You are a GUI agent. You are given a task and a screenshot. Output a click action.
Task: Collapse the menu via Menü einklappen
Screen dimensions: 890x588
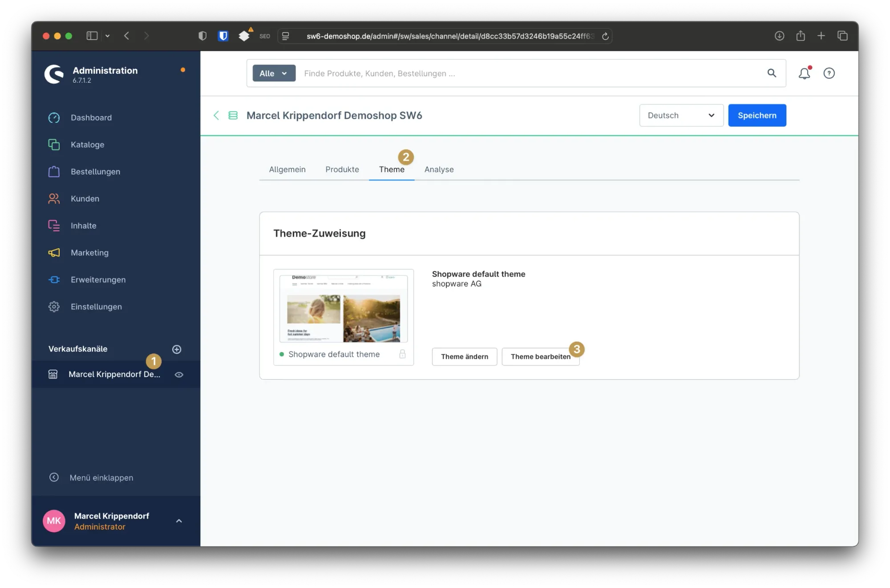click(x=101, y=477)
